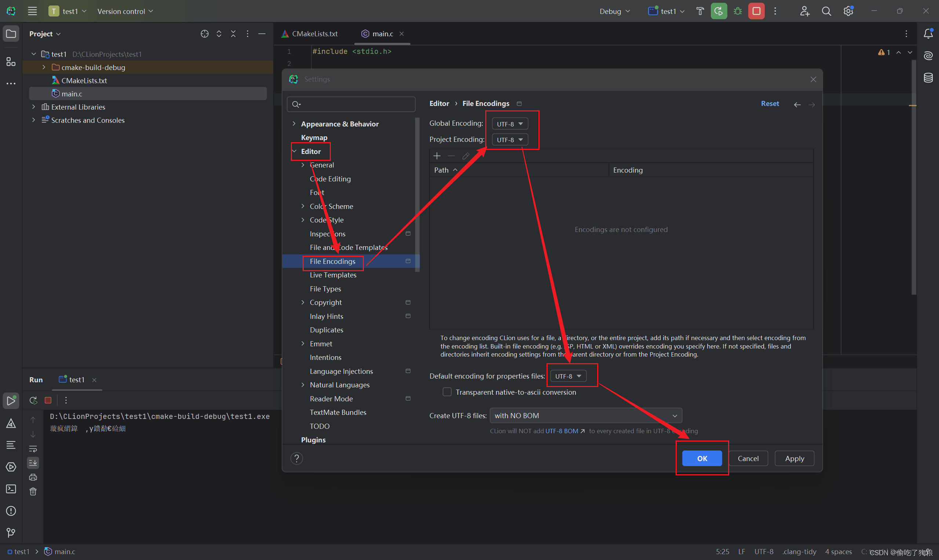The height and width of the screenshot is (560, 939).
Task: Toggle soft-wrap in Run console
Action: coord(33,449)
